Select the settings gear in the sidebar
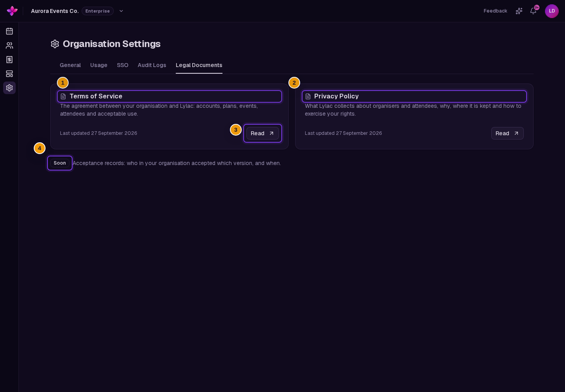 click(9, 88)
